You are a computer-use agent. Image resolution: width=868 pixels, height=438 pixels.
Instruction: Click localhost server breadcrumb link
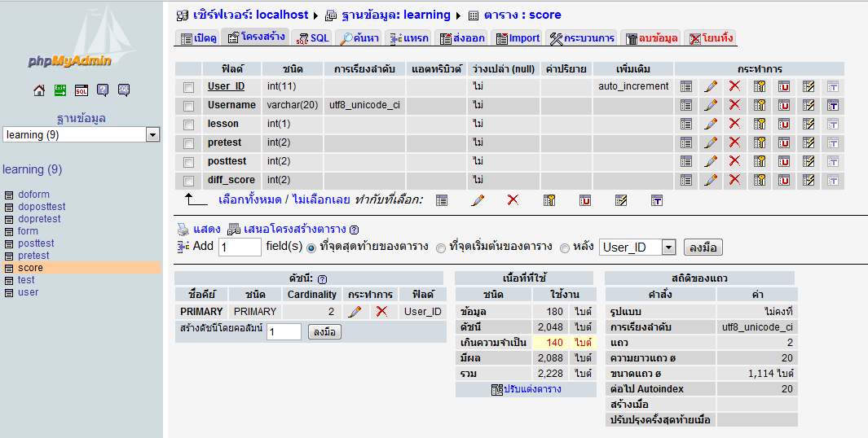click(x=251, y=15)
